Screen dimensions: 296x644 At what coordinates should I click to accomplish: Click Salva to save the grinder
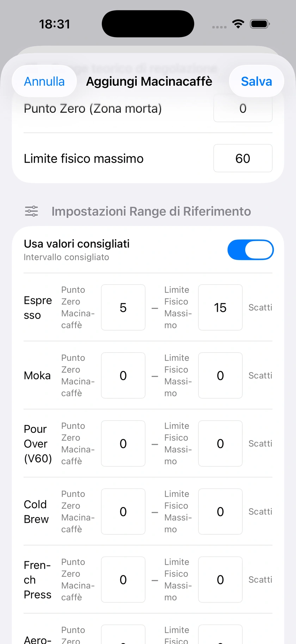coord(257,81)
